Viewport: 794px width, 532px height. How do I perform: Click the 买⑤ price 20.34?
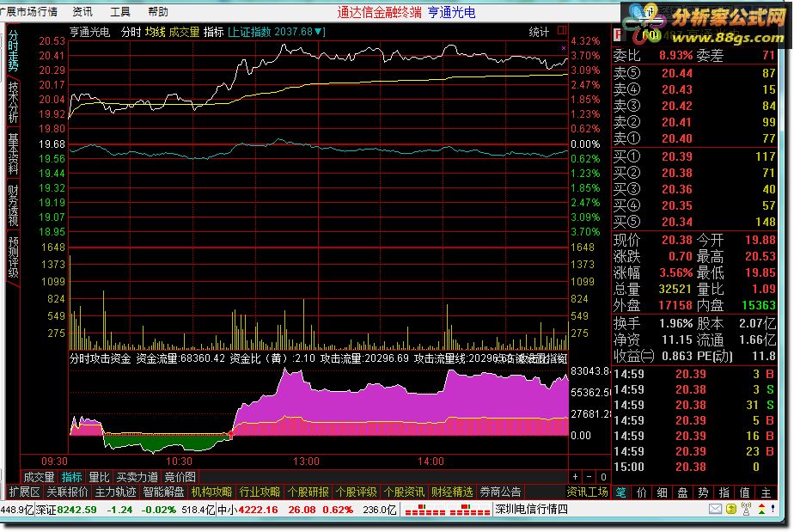677,222
